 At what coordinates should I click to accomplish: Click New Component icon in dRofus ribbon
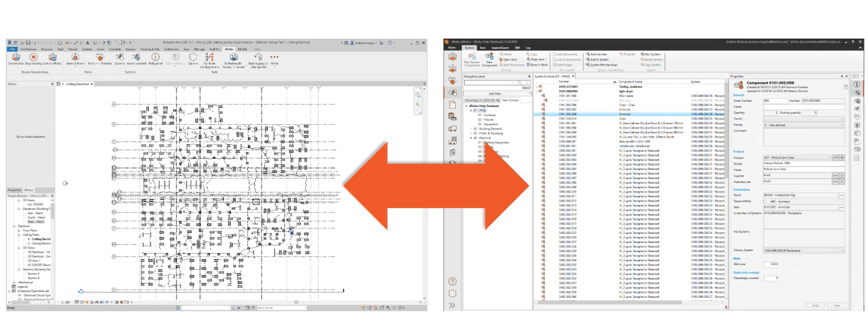click(489, 56)
